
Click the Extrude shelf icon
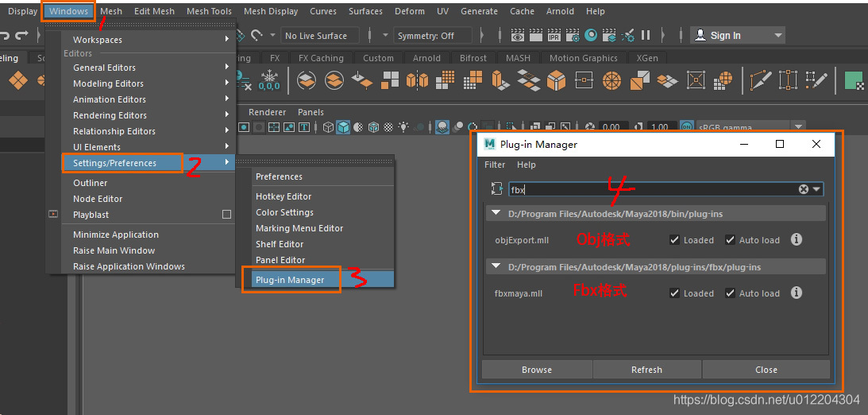coord(500,81)
